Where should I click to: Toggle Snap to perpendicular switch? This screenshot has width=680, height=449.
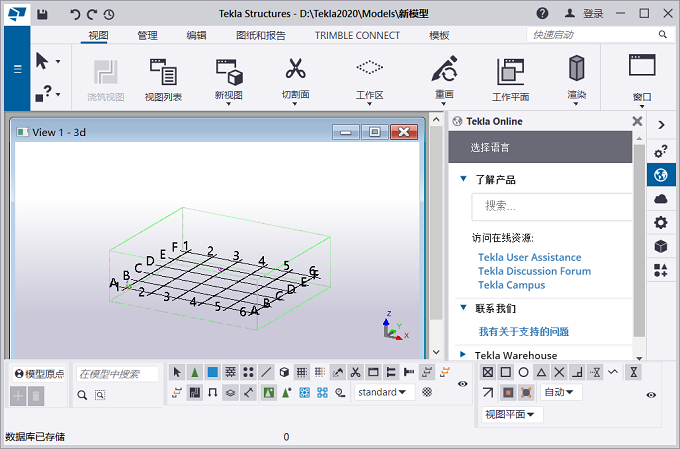click(x=577, y=372)
